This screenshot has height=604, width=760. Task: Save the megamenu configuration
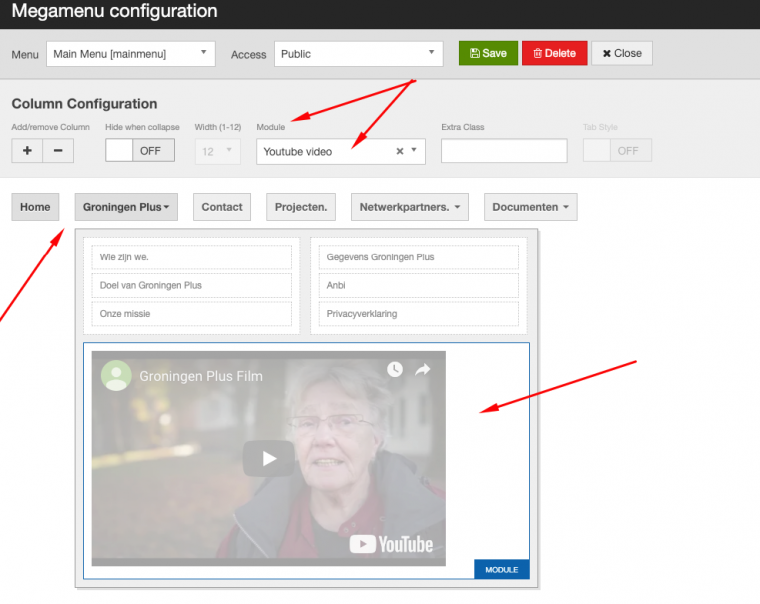[488, 54]
